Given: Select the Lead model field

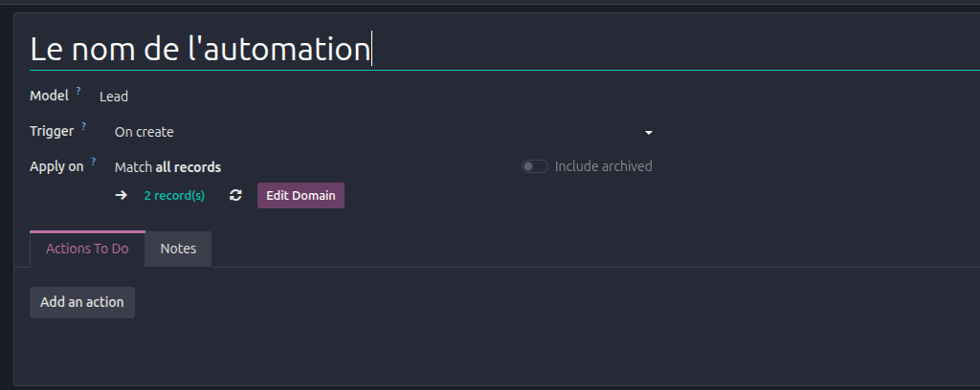Looking at the screenshot, I should [114, 97].
